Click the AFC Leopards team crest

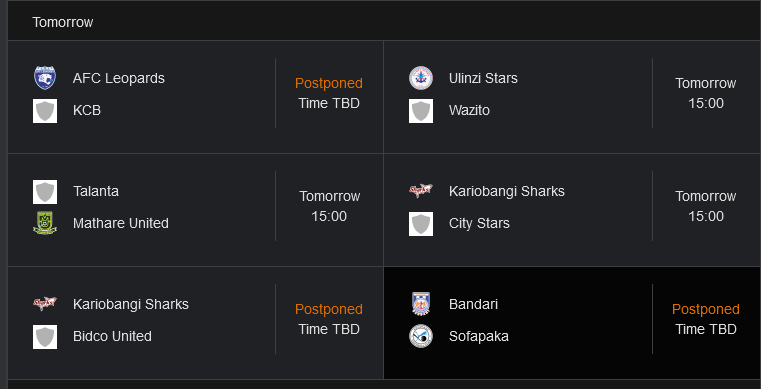[x=45, y=78]
